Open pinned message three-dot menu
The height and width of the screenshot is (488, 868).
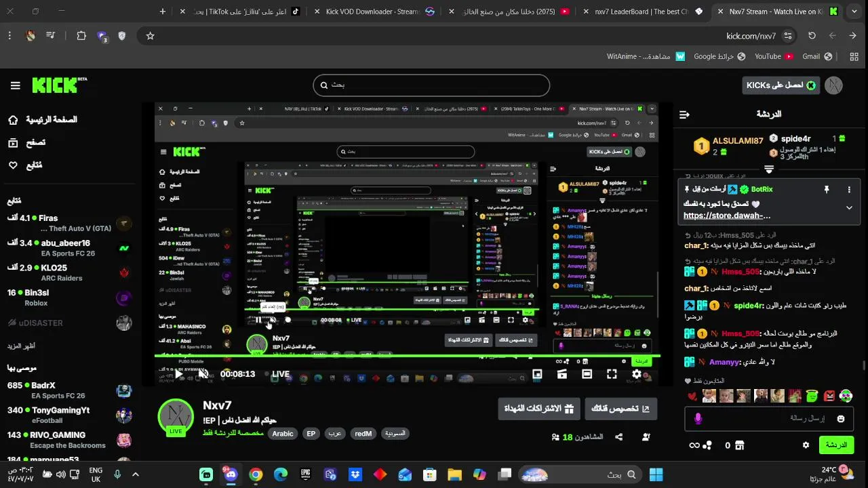click(x=849, y=190)
